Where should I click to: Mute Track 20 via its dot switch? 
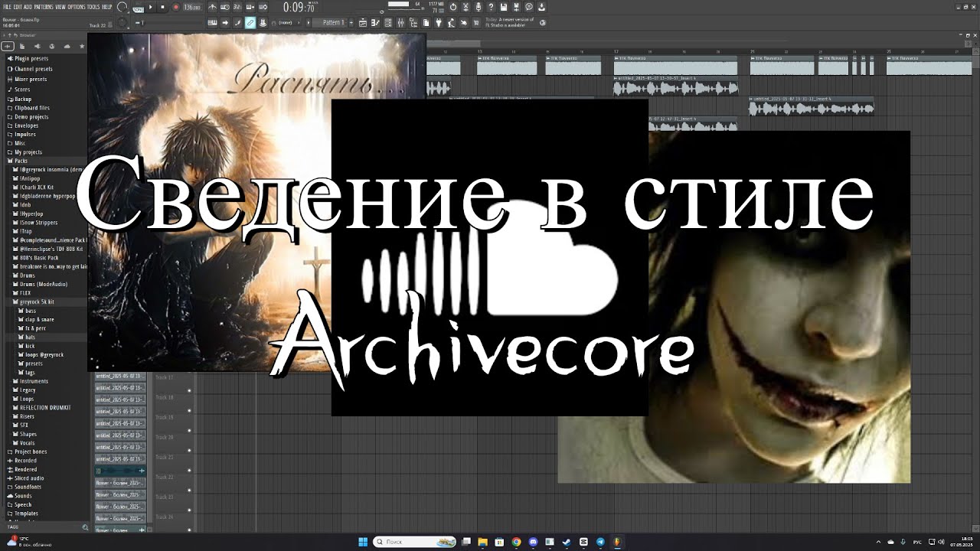click(x=189, y=451)
